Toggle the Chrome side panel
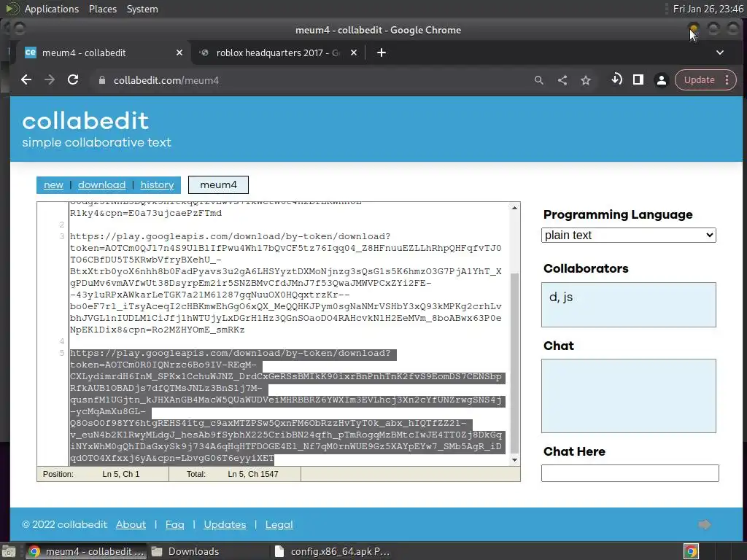Viewport: 747px width, 560px height. [x=638, y=79]
